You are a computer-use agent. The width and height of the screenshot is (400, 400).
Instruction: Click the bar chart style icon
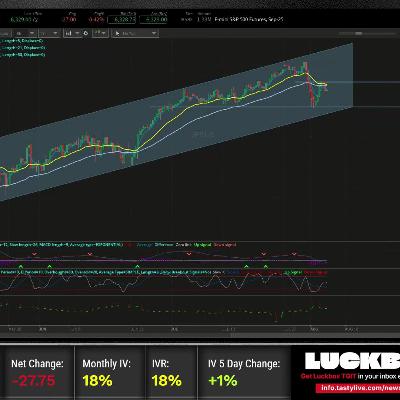click(69, 33)
